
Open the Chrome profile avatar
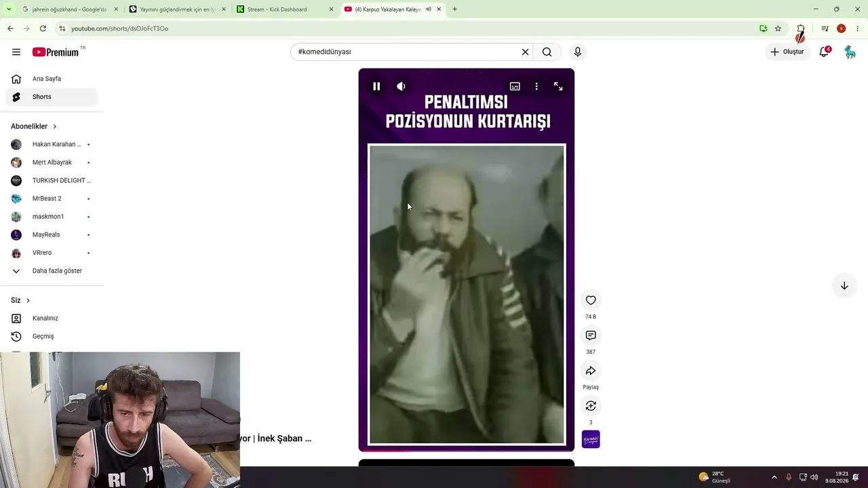[842, 28]
